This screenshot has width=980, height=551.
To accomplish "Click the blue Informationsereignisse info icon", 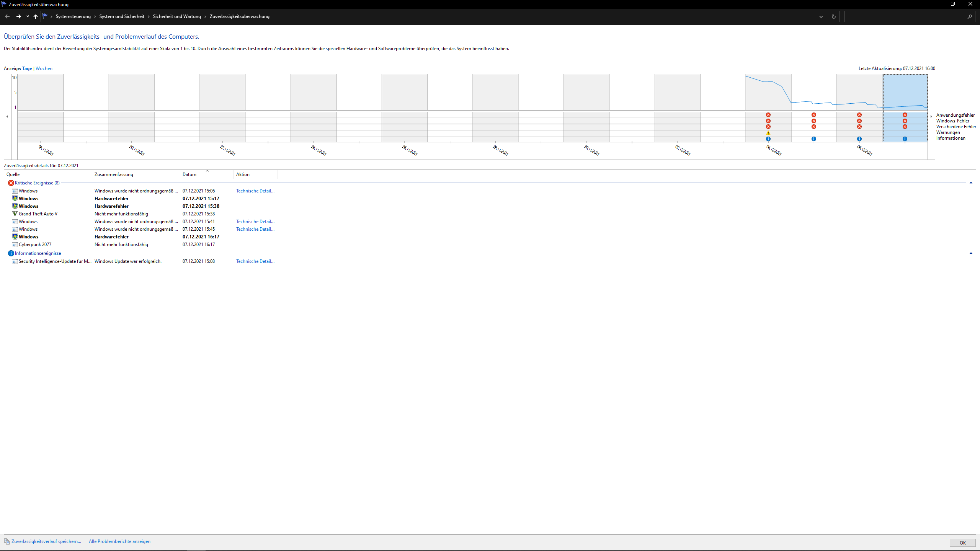I will [x=11, y=253].
